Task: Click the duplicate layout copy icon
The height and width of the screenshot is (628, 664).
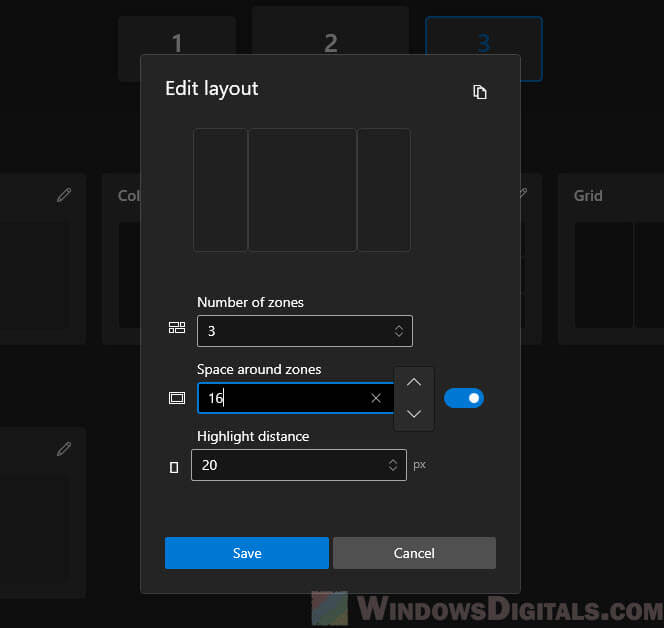Action: pos(480,92)
